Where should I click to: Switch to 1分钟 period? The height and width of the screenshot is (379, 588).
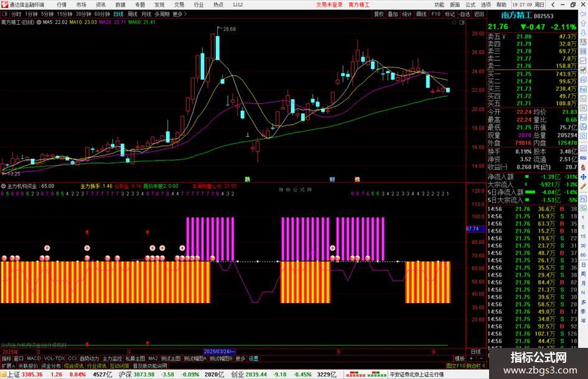pyautogui.click(x=31, y=14)
